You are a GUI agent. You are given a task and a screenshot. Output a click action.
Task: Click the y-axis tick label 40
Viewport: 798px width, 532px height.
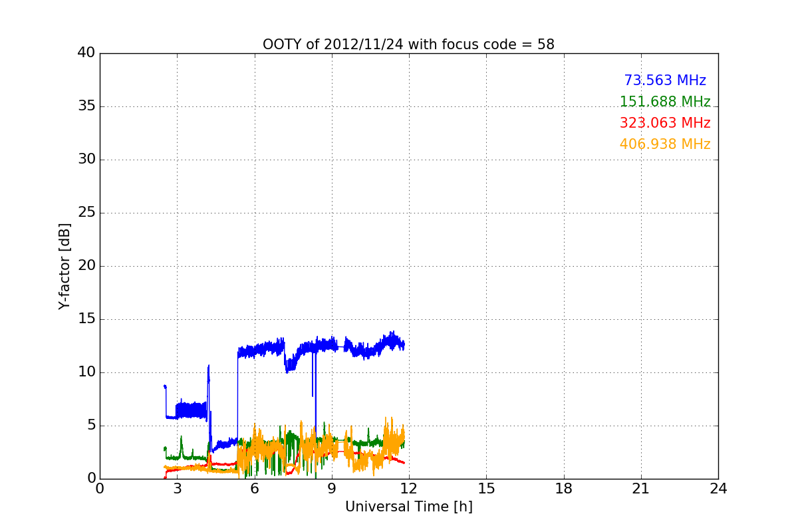point(86,53)
